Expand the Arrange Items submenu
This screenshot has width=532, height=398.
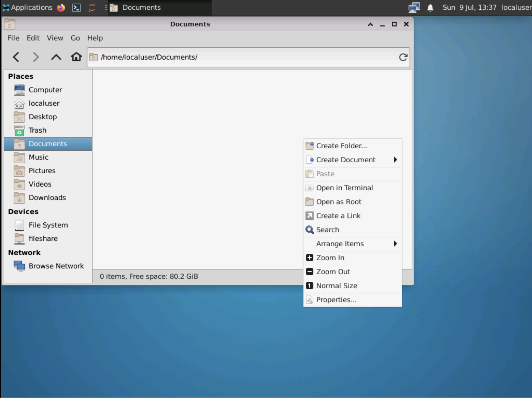tap(353, 244)
